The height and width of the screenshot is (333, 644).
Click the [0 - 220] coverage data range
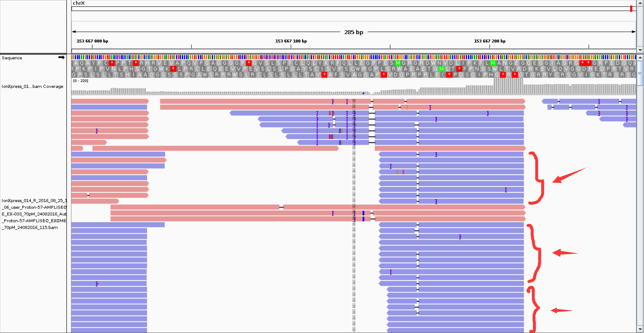[x=81, y=81]
